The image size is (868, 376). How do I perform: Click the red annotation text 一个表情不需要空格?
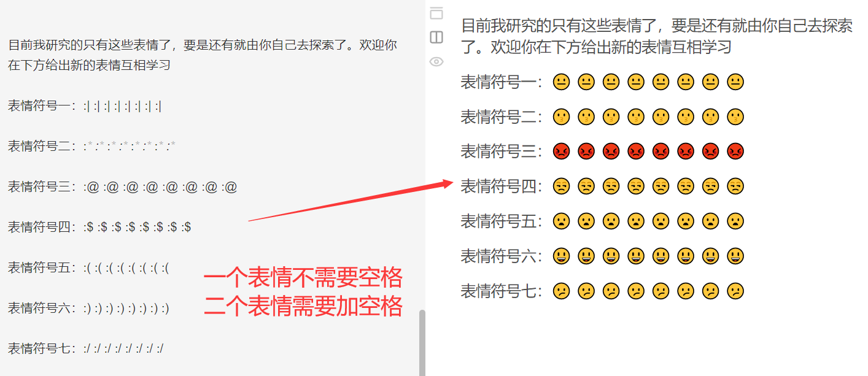(x=303, y=278)
